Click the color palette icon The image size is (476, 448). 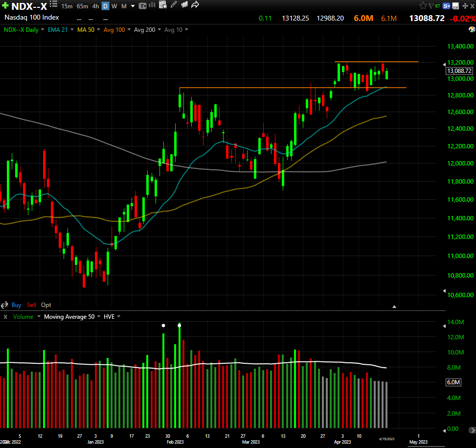(472, 29)
